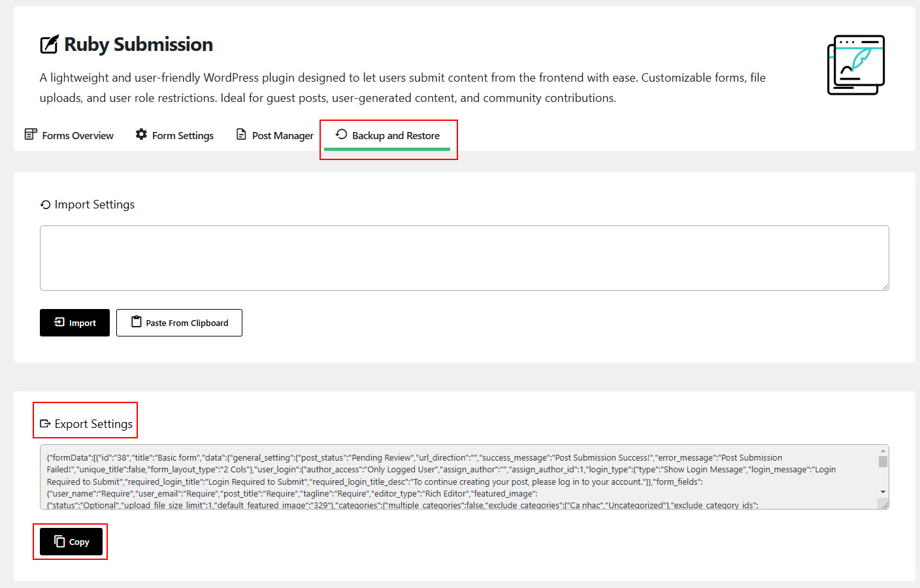Click Paste From Clipboard button
Viewport: 920px width, 588px height.
179,323
